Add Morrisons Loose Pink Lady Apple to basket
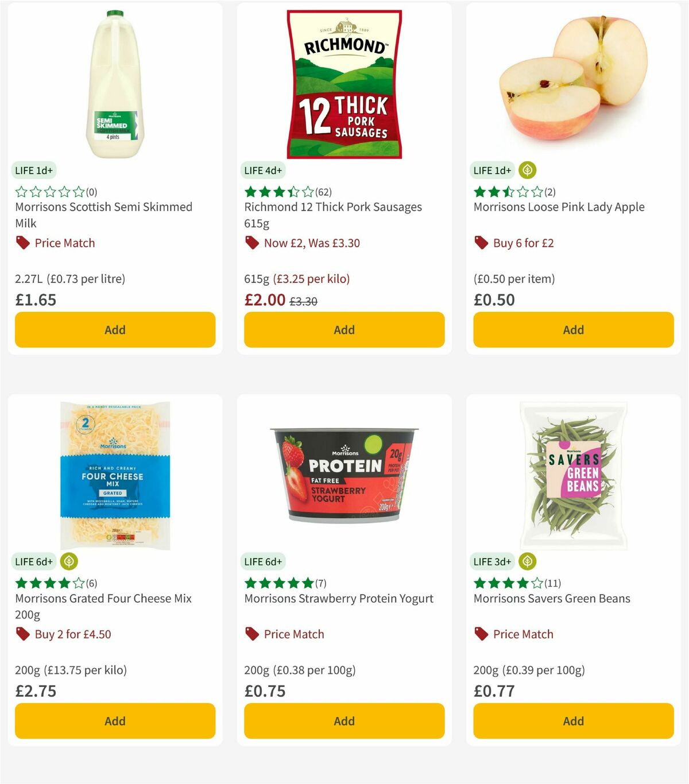 point(572,329)
